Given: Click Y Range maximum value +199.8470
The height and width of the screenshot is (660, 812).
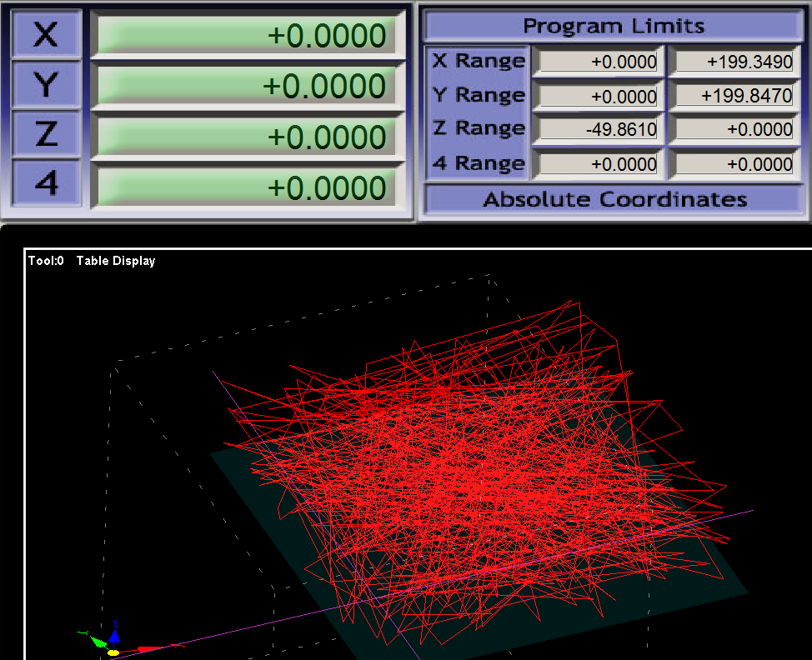Looking at the screenshot, I should click(x=734, y=96).
